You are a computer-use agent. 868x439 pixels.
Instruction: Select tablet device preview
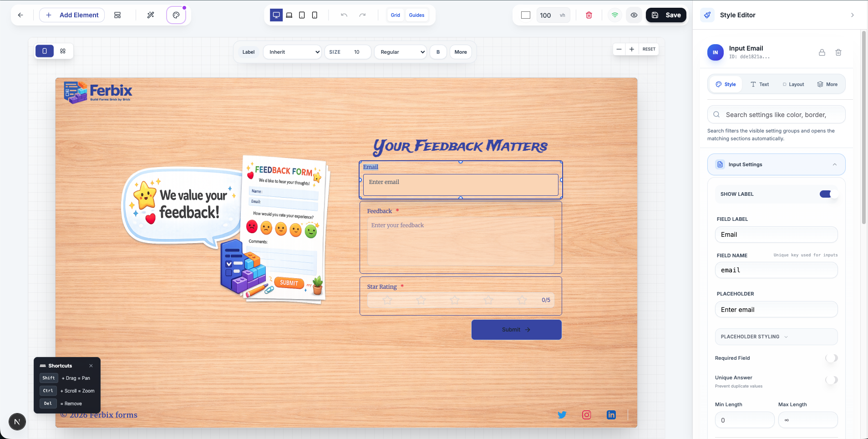pos(302,15)
